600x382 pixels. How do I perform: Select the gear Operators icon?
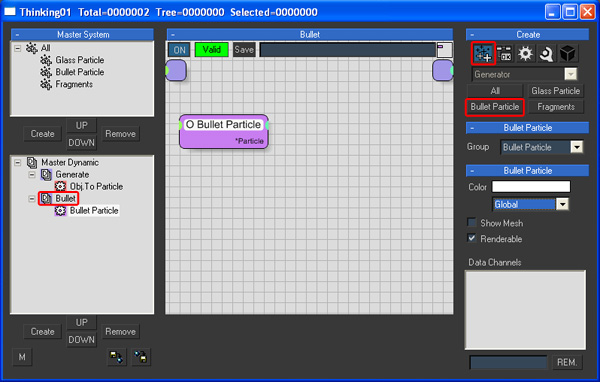525,54
